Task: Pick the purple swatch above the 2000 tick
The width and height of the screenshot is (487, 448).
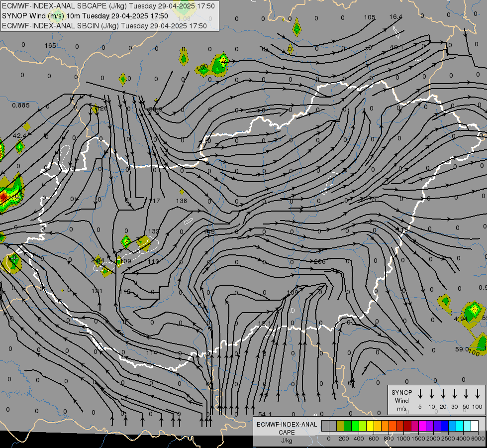Action: pyautogui.click(x=429, y=426)
